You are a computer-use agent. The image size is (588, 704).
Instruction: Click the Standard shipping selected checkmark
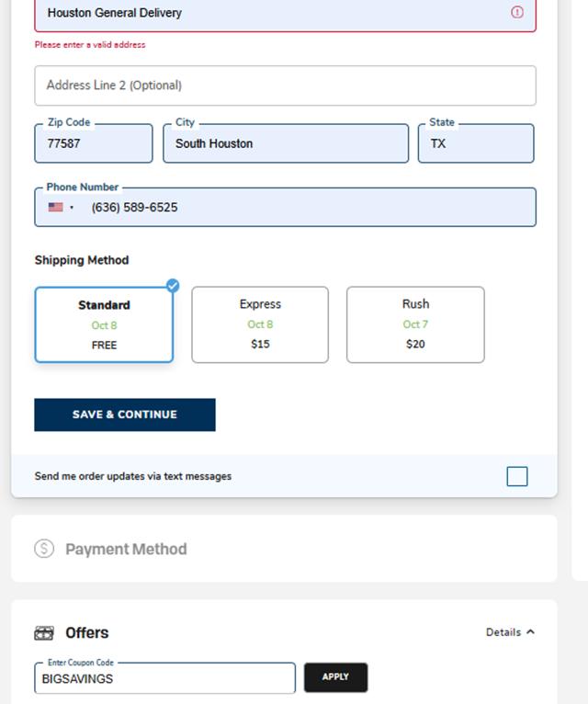[173, 286]
